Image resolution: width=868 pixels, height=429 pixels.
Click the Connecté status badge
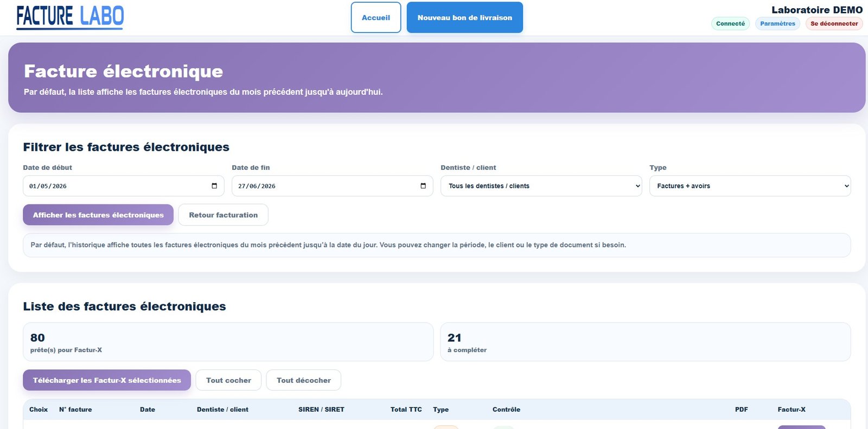(730, 23)
